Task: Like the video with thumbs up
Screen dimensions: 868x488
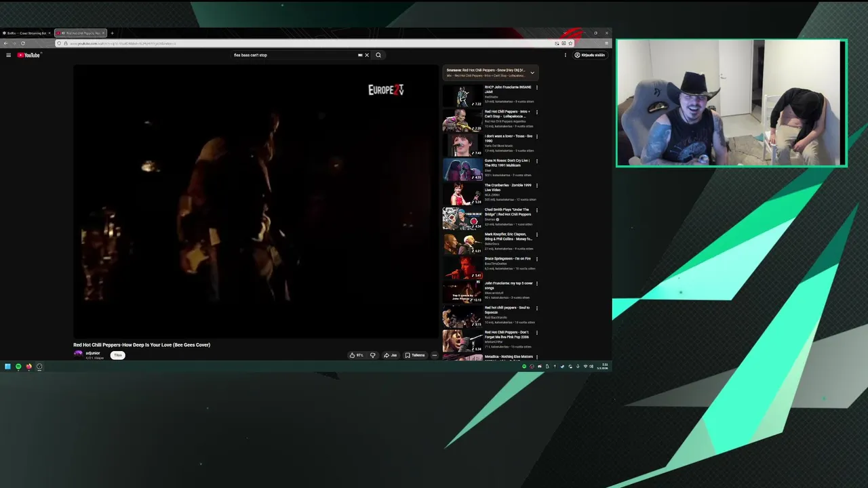Action: 356,355
